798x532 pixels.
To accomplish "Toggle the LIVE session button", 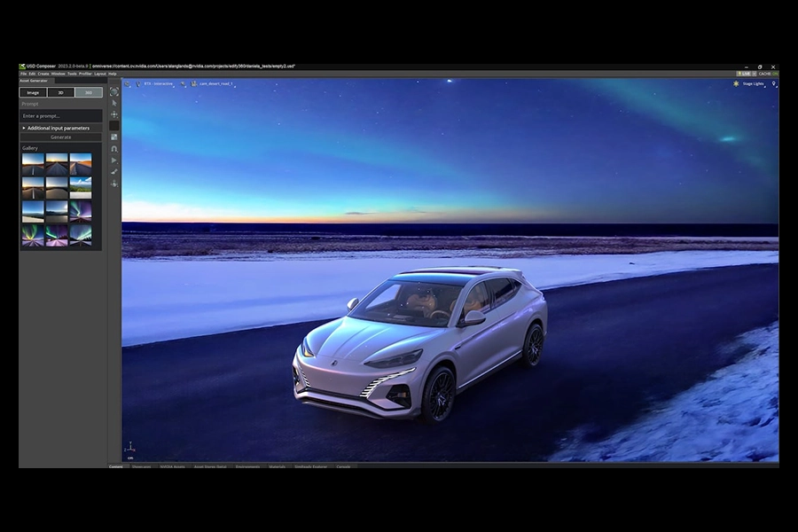I will point(744,74).
